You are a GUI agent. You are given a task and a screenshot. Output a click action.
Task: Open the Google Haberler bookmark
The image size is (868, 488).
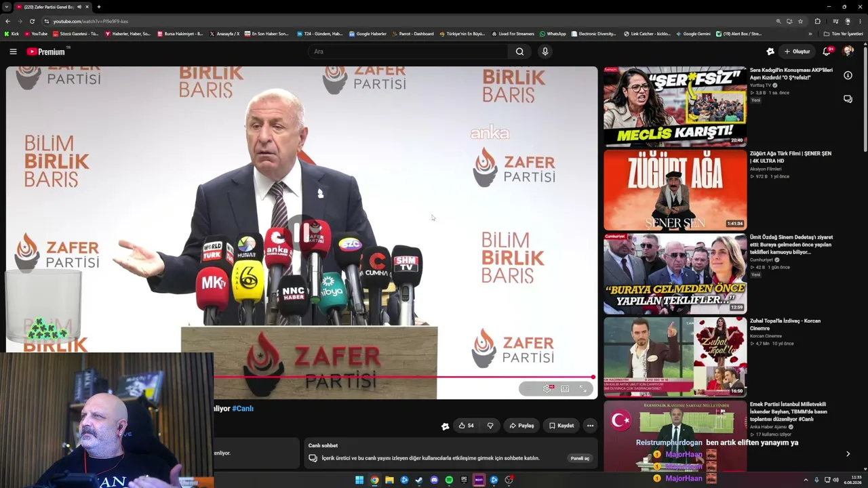368,34
